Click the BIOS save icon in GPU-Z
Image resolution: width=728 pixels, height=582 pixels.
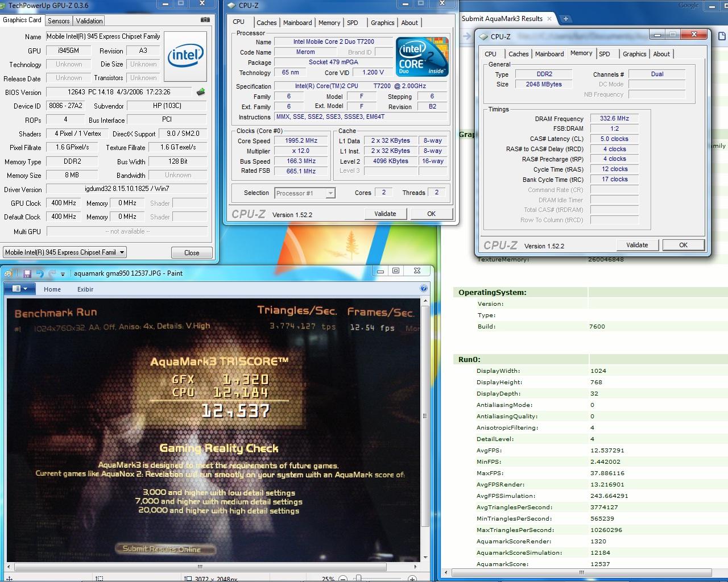[x=201, y=92]
